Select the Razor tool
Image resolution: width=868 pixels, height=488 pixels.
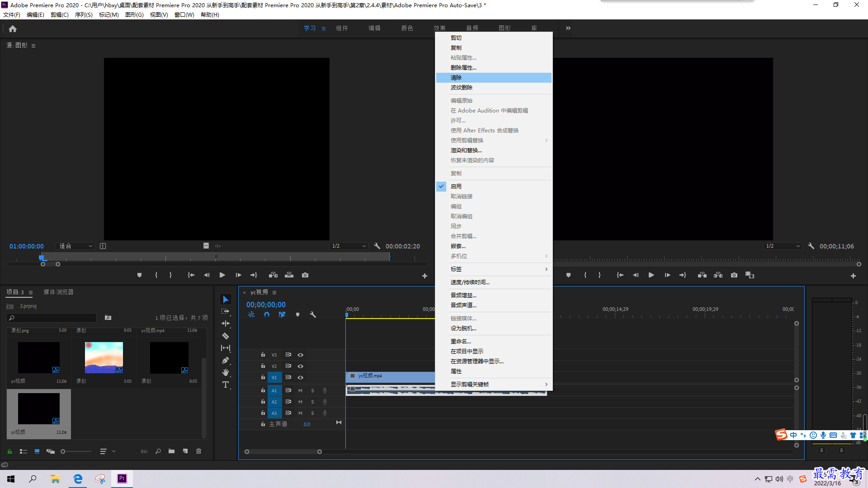coord(226,336)
